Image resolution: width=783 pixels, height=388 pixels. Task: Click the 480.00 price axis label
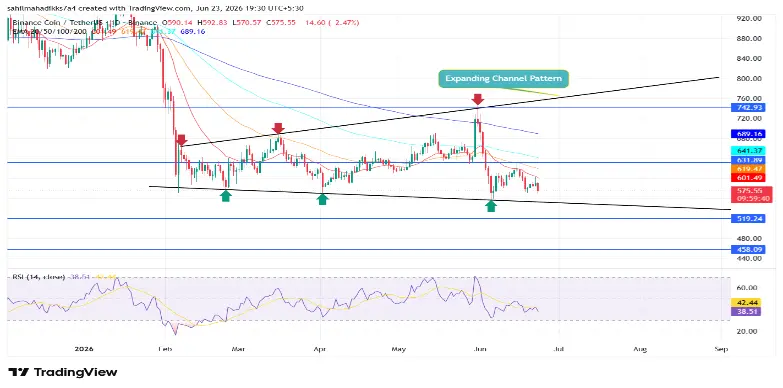[750, 239]
